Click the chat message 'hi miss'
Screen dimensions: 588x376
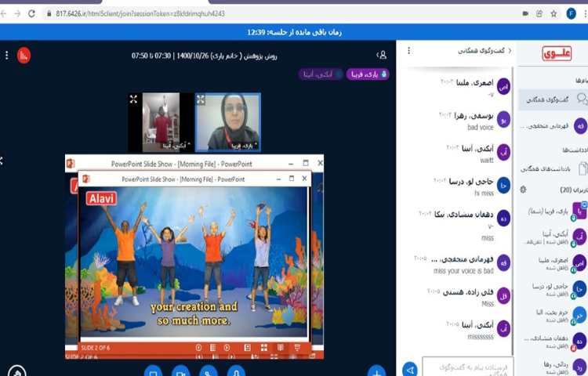(485, 193)
